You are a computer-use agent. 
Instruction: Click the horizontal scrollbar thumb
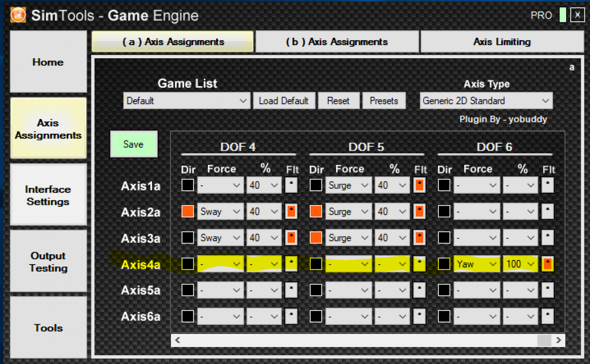(544, 340)
